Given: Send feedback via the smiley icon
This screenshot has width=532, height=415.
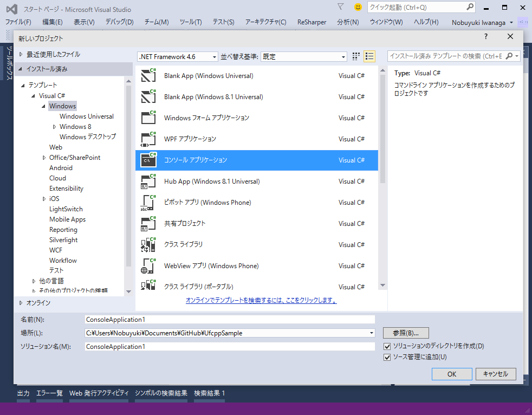Looking at the screenshot, I should [358, 7].
